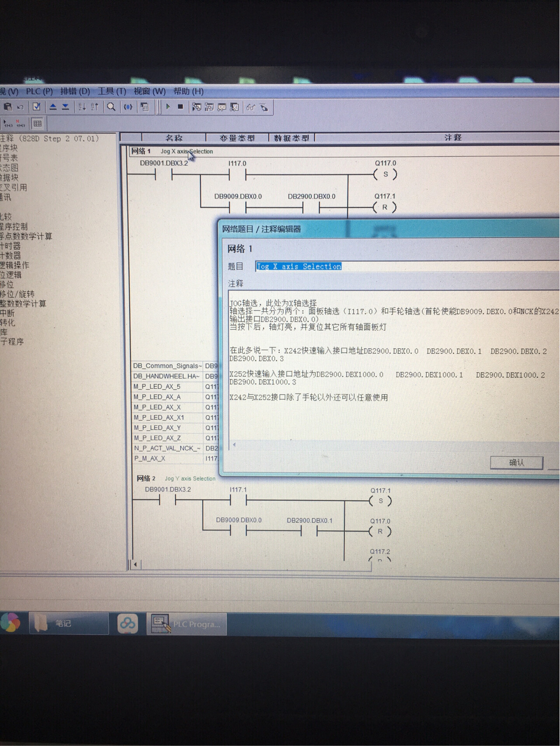Open the 工具 (T) menu
Image resolution: width=560 pixels, height=746 pixels.
coord(112,91)
